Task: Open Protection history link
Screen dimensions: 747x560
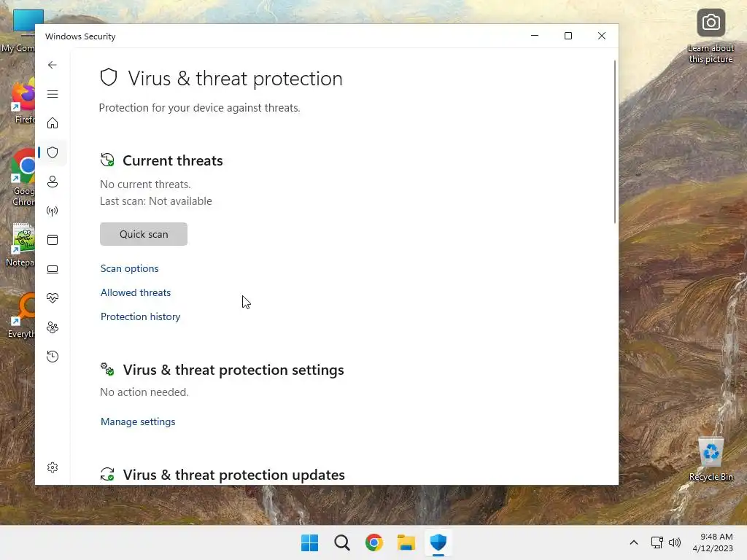Action: click(141, 316)
